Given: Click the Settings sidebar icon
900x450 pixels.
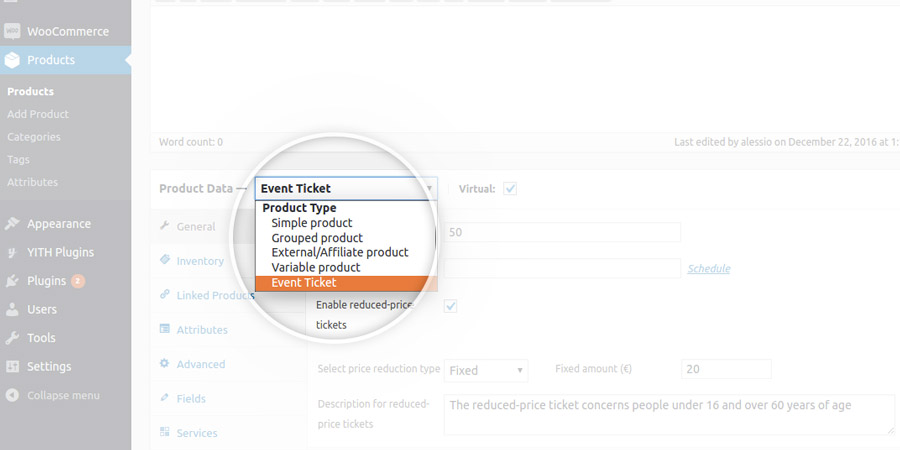Looking at the screenshot, I should (12, 366).
